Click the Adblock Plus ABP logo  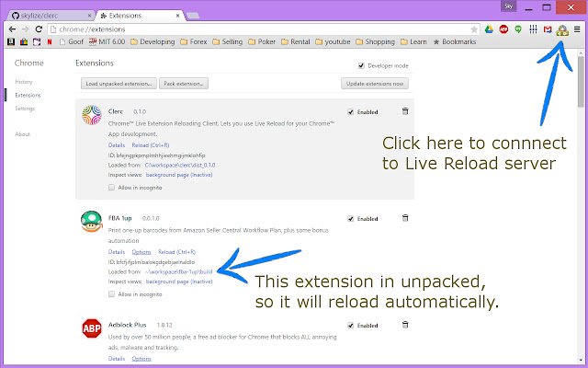pyautogui.click(x=92, y=328)
